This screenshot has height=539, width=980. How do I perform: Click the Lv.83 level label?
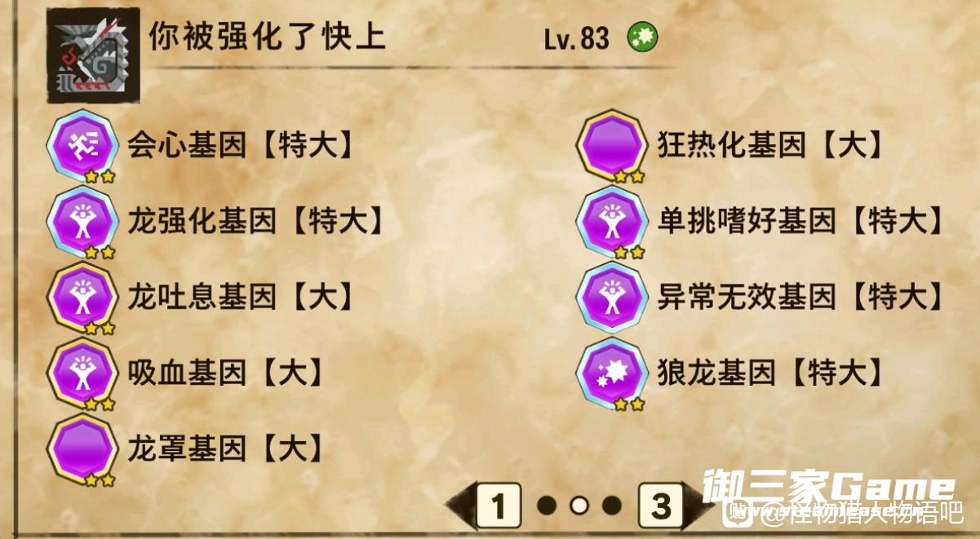577,39
